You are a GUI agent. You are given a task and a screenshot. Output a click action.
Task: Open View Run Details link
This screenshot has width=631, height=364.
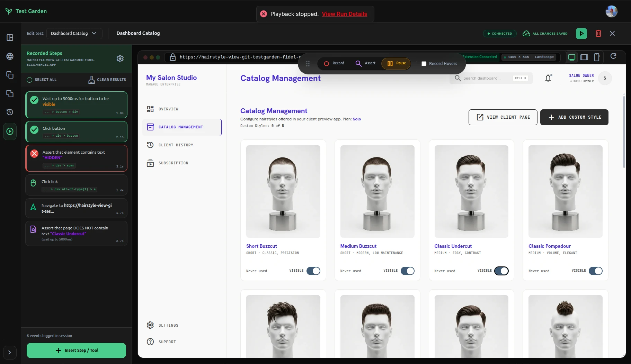[344, 14]
